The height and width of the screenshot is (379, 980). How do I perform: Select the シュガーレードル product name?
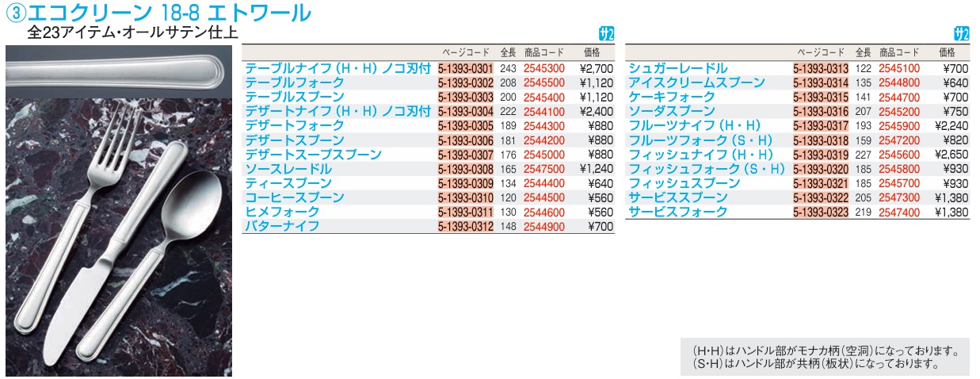[677, 69]
